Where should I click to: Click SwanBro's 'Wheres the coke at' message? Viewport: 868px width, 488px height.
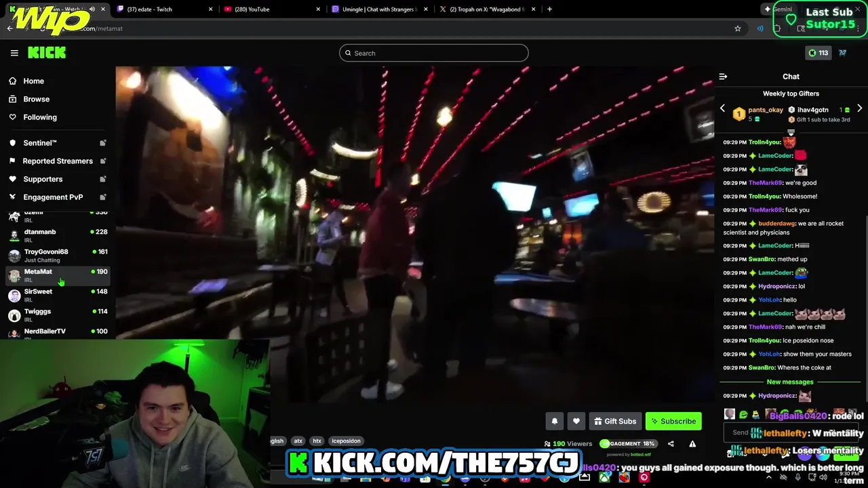806,367
